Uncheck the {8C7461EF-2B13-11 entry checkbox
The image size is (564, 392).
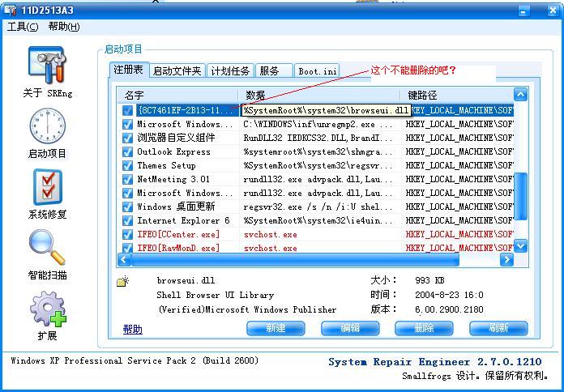coord(127,110)
